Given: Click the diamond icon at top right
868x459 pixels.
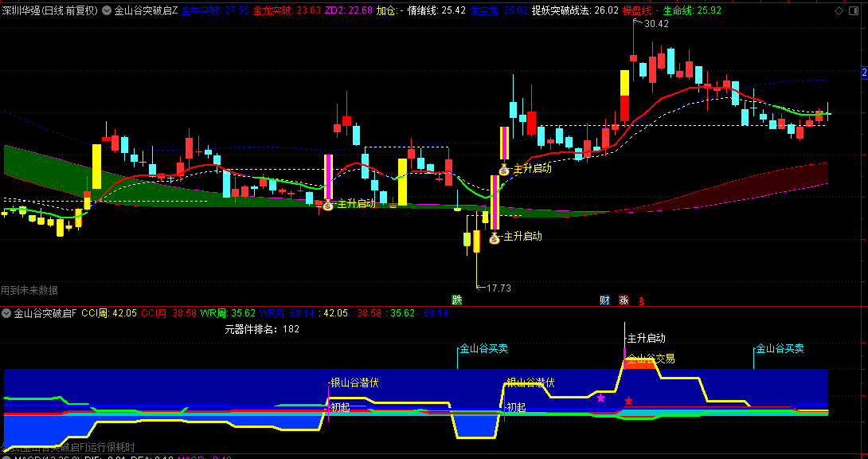Looking at the screenshot, I should pos(839,10).
